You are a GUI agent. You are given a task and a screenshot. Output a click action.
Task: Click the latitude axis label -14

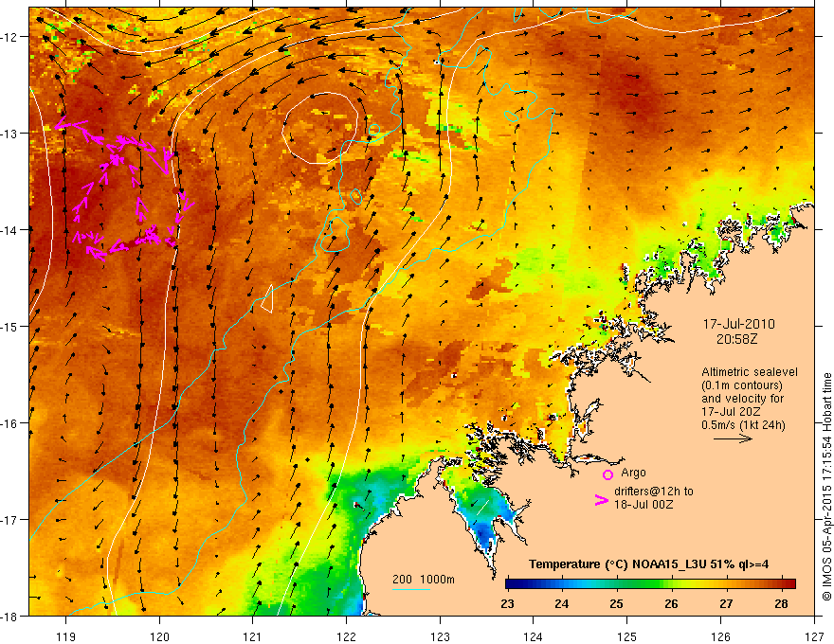coord(9,230)
